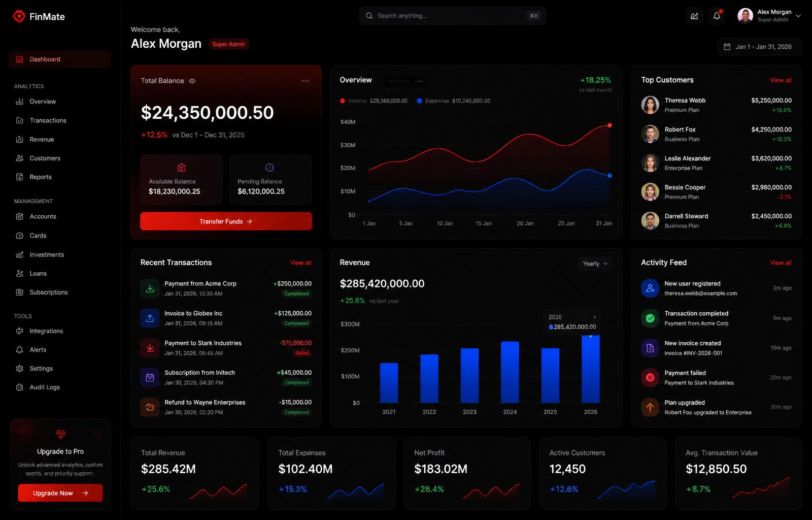Click the 2021 revenue bar
The width and height of the screenshot is (812, 520).
pyautogui.click(x=389, y=383)
